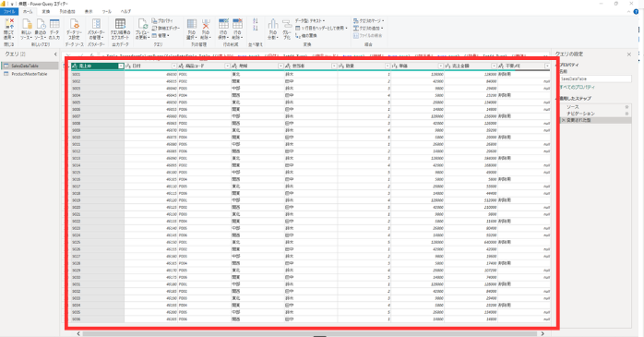Screen dimensions: 644x337
Task: Click the horizontal scrollbar below the data grid
Action: click(310, 333)
